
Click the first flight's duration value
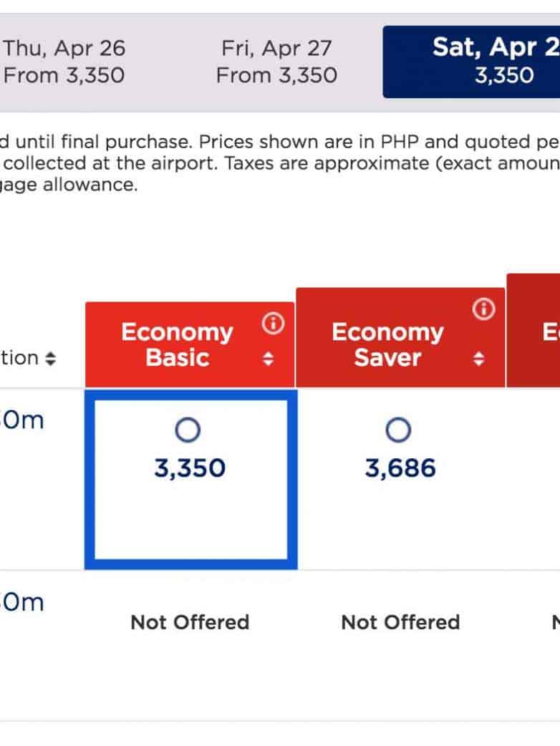click(x=23, y=420)
